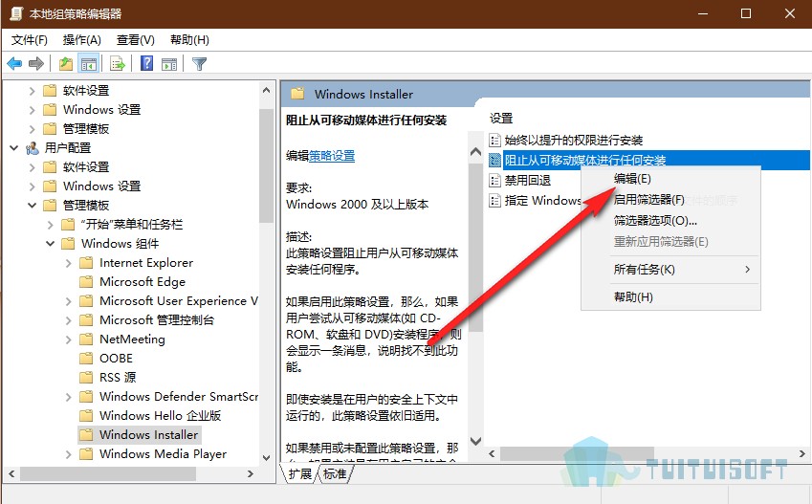The image size is (812, 504).
Task: Open the 查看(V) menu
Action: [x=136, y=40]
